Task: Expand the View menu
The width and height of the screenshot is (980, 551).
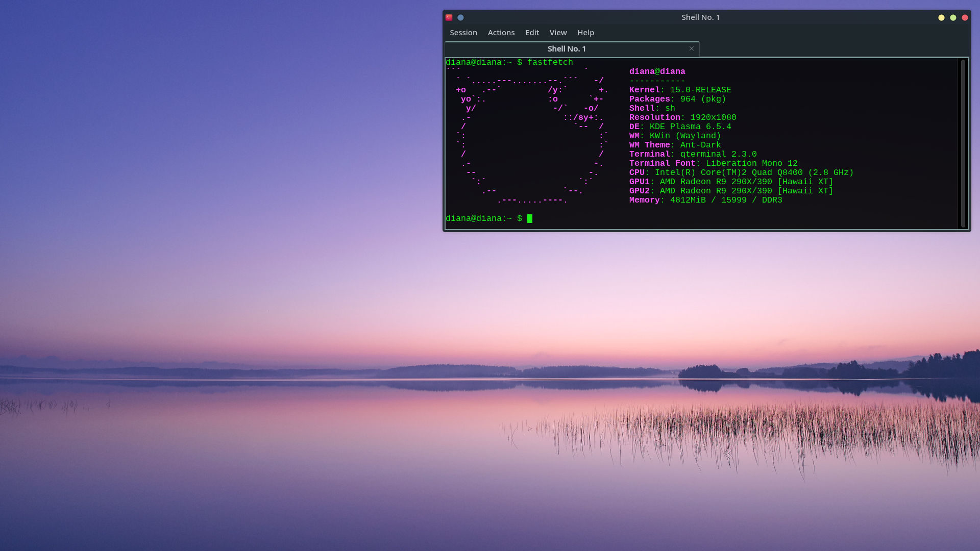Action: pyautogui.click(x=558, y=33)
